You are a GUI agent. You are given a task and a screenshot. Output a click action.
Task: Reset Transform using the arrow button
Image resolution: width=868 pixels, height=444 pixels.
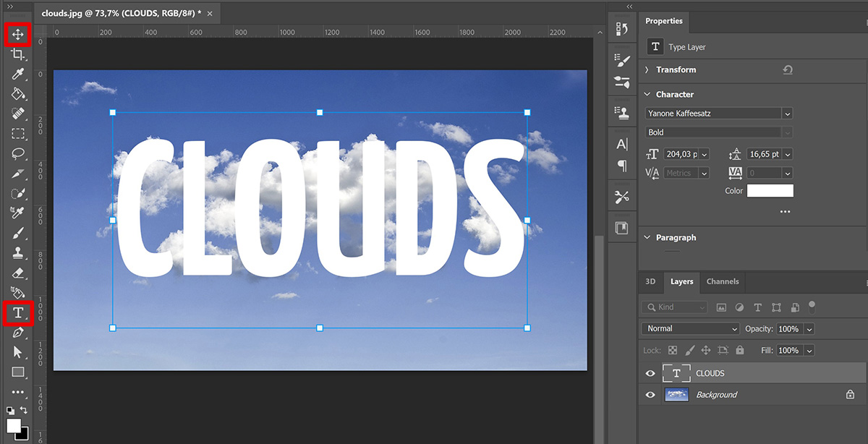pyautogui.click(x=788, y=70)
